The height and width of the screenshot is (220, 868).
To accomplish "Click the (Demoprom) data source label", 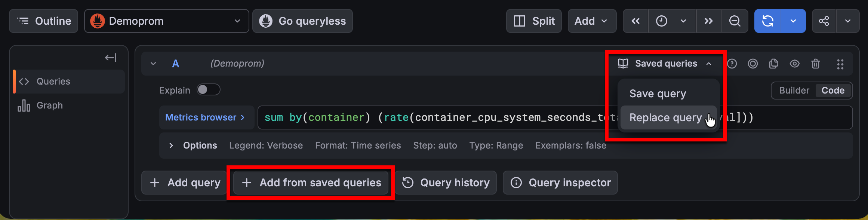I will (x=237, y=64).
